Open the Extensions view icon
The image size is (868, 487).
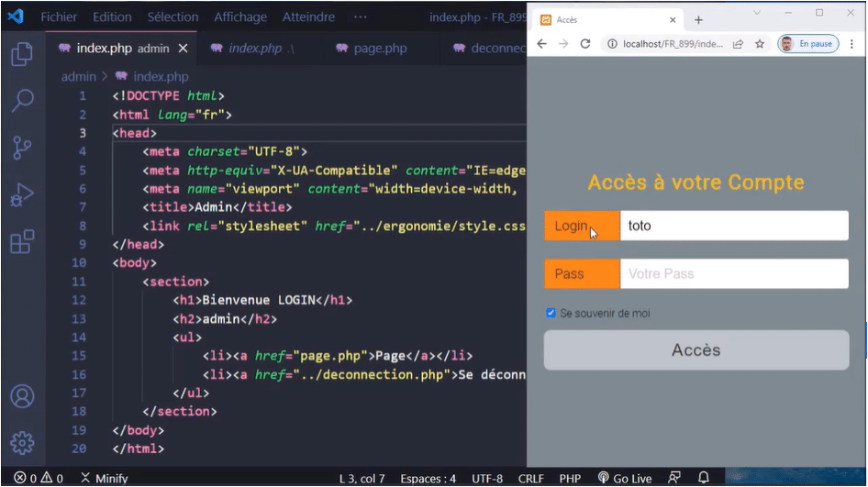(22, 242)
